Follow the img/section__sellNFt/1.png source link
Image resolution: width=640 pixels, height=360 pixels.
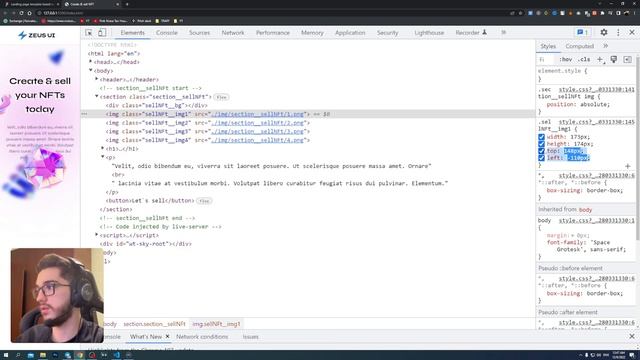(258, 114)
